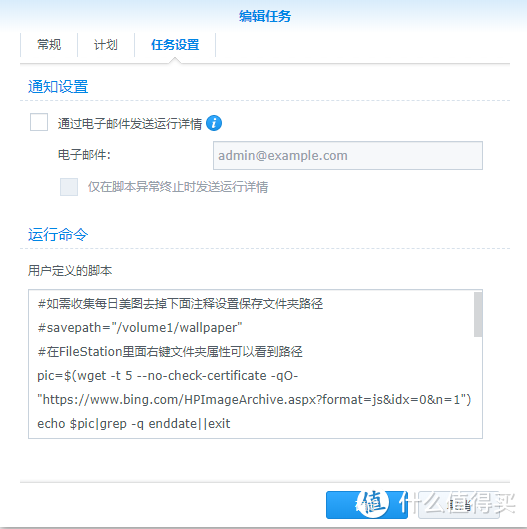Click the 运行命令 section heading
This screenshot has width=527, height=529.
pyautogui.click(x=58, y=234)
